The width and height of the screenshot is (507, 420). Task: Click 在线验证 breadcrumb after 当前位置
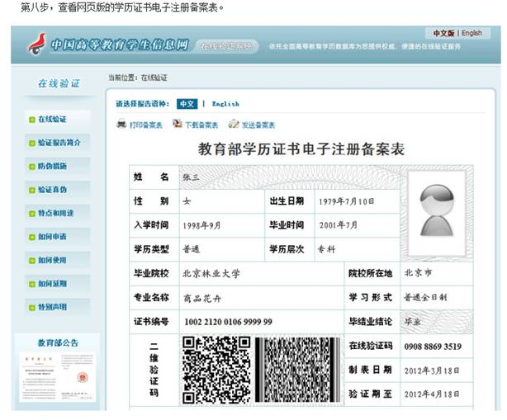click(154, 78)
